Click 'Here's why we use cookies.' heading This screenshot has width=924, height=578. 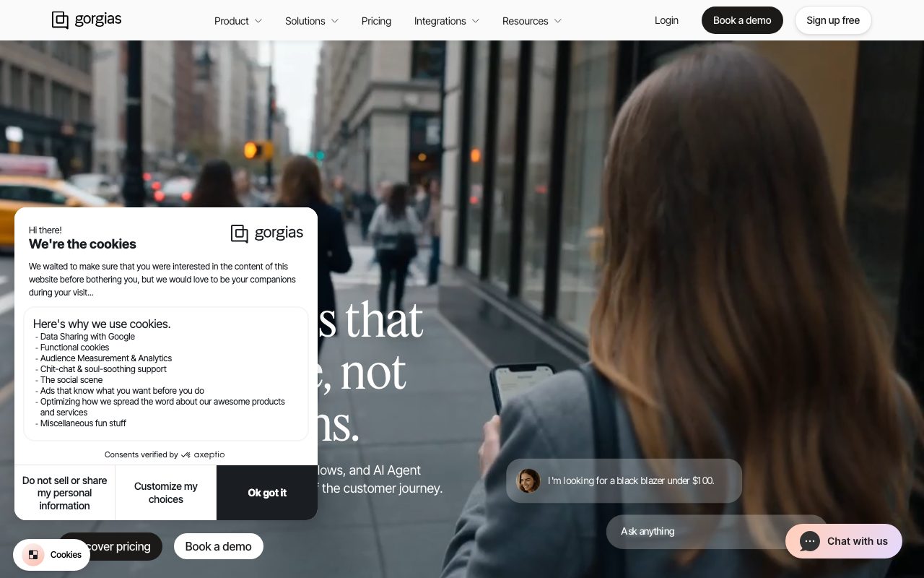click(x=102, y=324)
